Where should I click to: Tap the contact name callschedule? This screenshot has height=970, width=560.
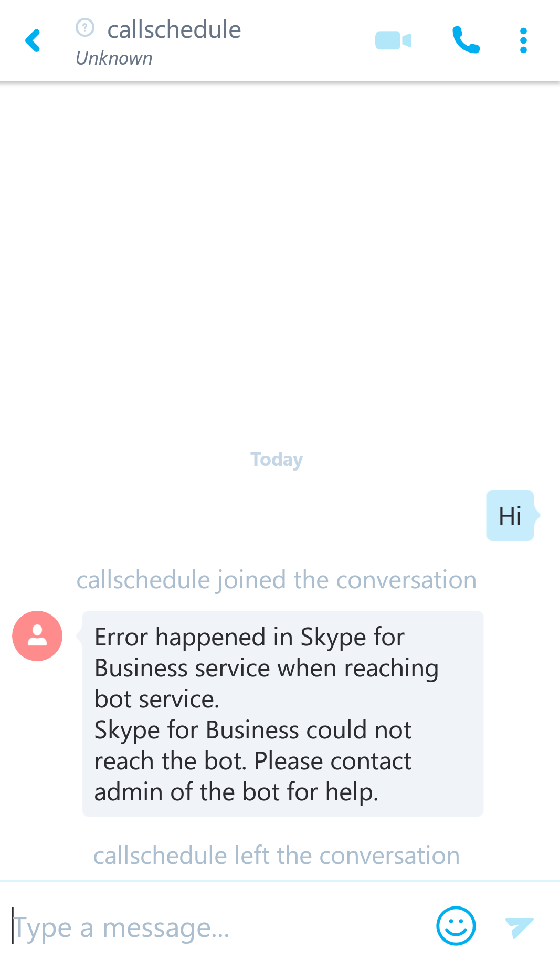point(173,29)
